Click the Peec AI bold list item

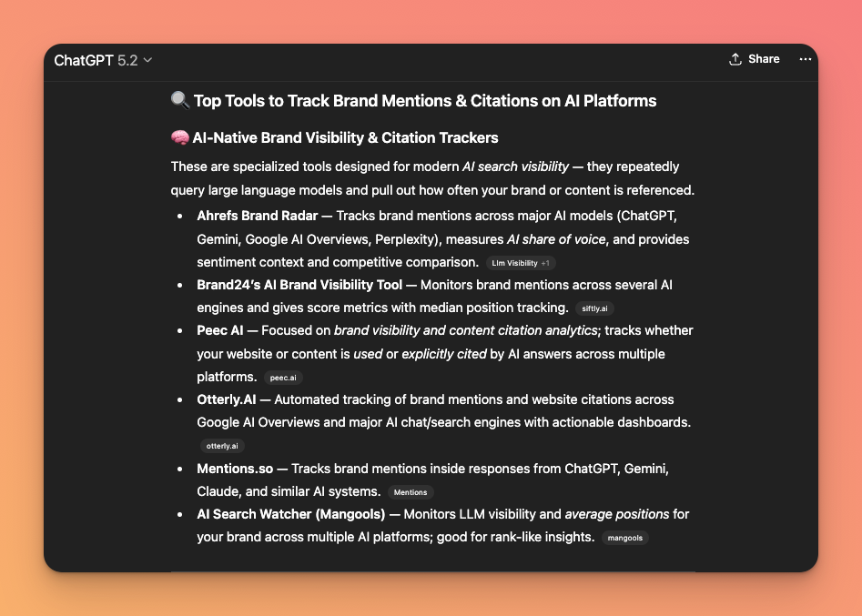click(220, 330)
